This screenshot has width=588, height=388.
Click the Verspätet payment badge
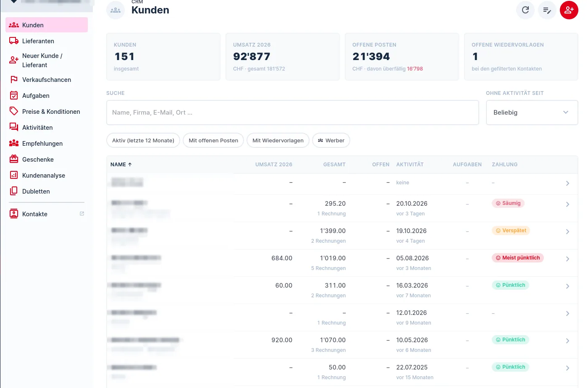click(511, 231)
